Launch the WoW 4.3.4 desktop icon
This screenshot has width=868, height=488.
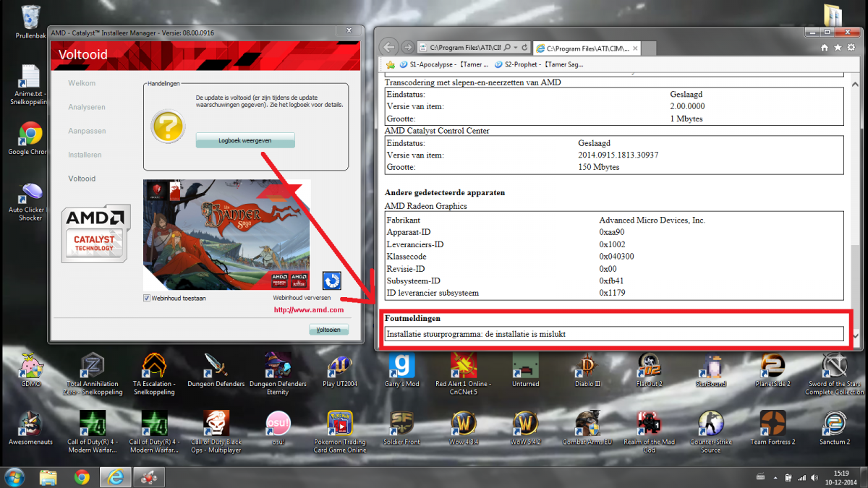[463, 428]
